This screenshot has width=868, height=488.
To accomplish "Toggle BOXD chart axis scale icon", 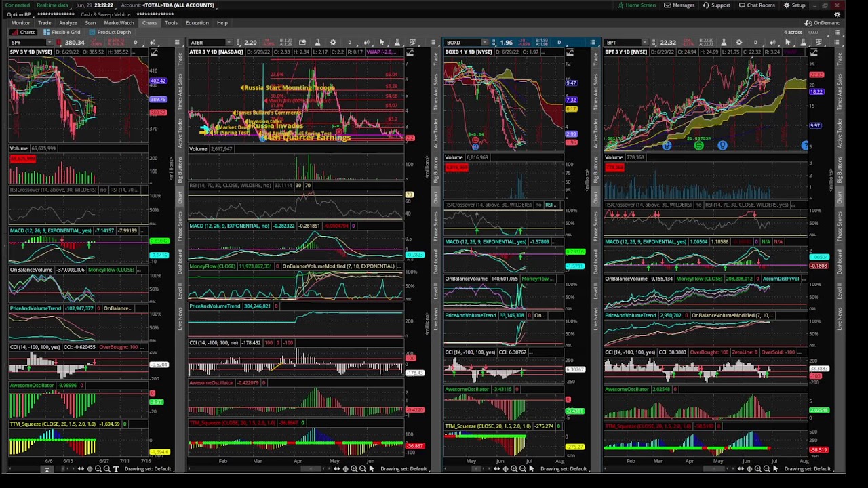I will (x=570, y=52).
